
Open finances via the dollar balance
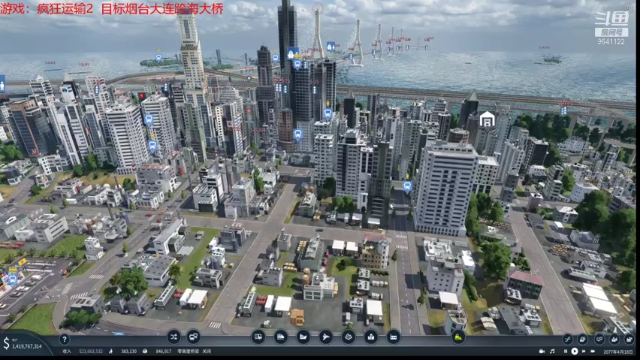pyautogui.click(x=22, y=345)
